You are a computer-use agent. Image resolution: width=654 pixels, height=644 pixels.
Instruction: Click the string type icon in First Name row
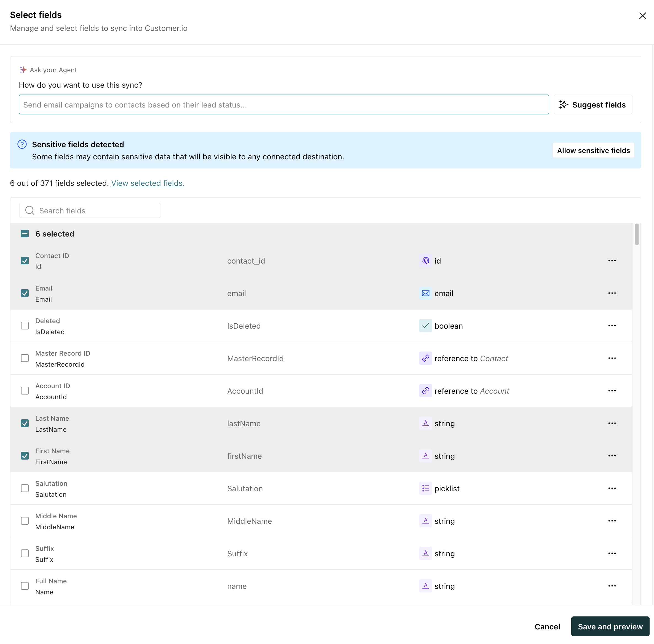[425, 456]
